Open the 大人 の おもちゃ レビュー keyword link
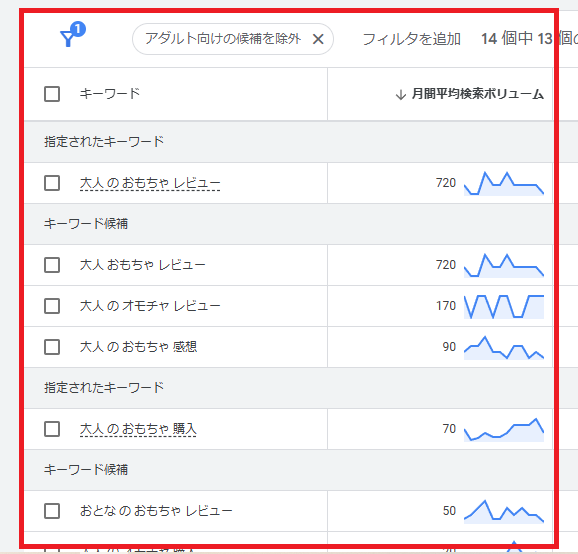Screen dimensions: 578x554 [x=150, y=183]
